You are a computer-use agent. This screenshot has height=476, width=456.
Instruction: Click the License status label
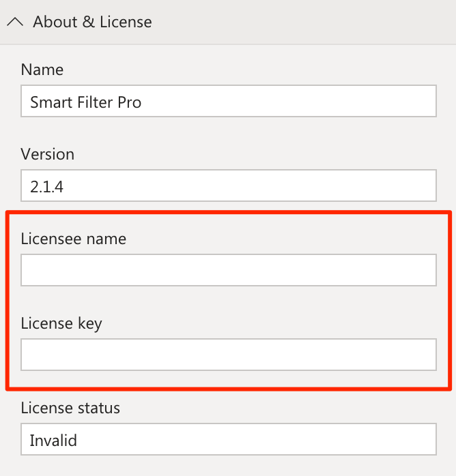[x=70, y=408]
